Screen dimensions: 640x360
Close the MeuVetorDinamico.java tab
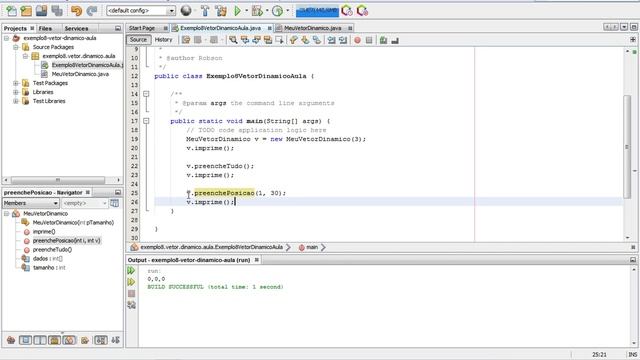pos(350,28)
